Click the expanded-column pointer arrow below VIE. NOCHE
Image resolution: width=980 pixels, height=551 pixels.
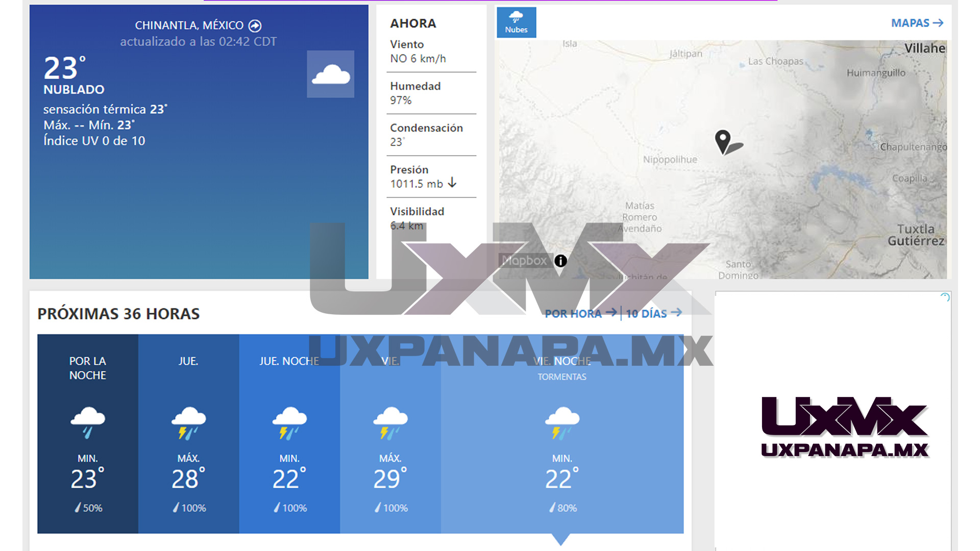[561, 540]
